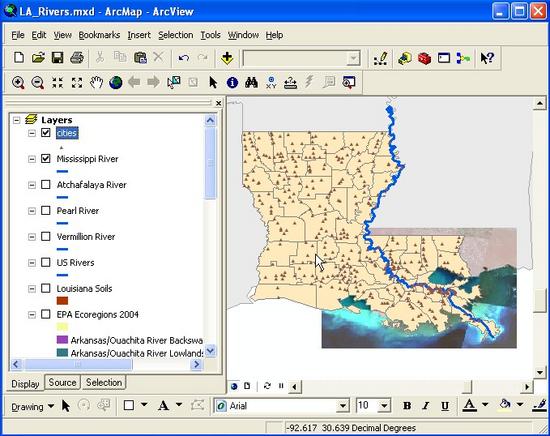Select the Pan hand tool
550x436 pixels.
click(96, 83)
